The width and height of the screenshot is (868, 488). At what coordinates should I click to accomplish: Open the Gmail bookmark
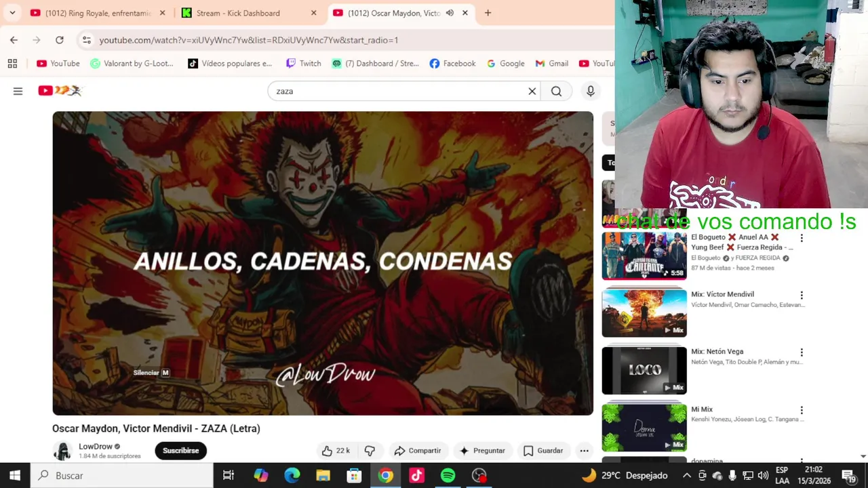(x=552, y=63)
